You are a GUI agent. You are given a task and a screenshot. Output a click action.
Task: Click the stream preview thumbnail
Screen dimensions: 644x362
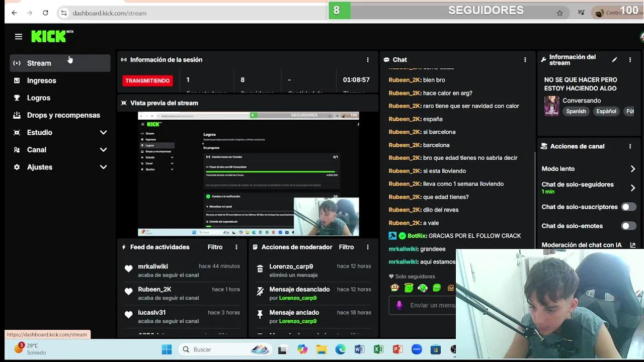tap(248, 174)
